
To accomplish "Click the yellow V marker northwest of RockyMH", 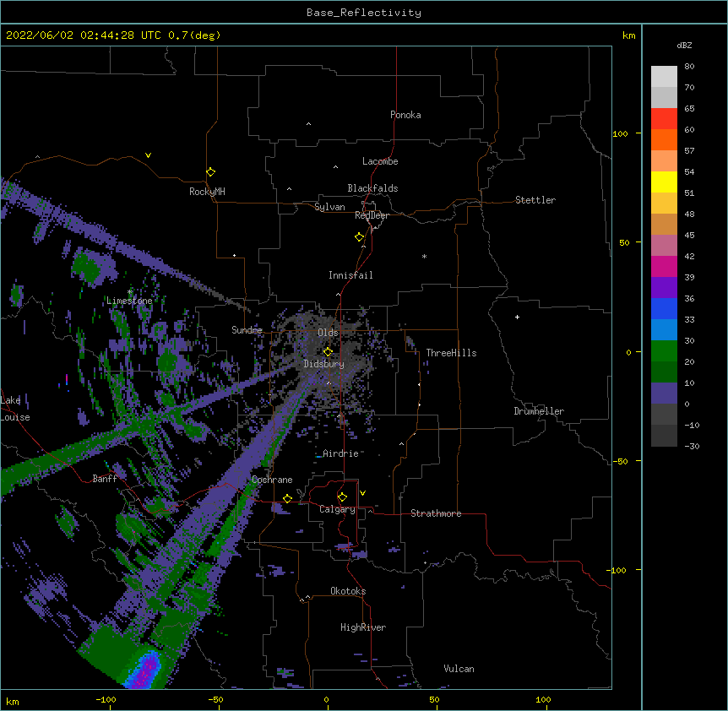I will pyautogui.click(x=148, y=155).
